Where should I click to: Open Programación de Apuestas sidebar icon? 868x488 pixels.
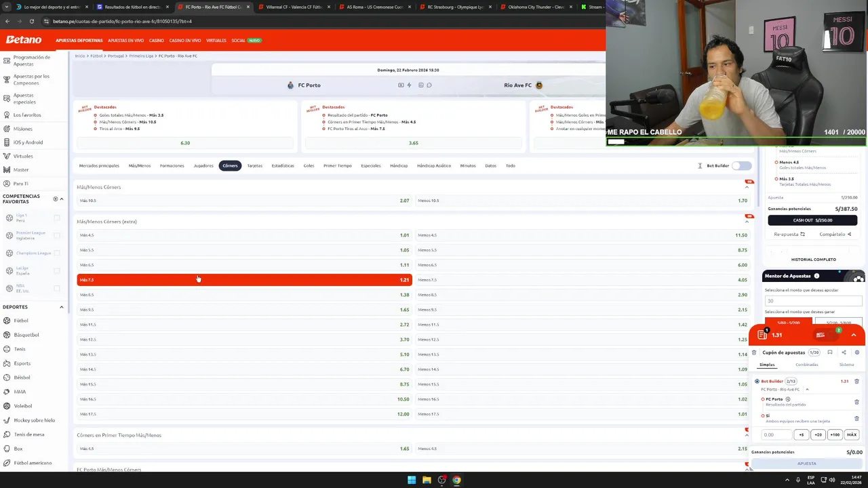pyautogui.click(x=7, y=60)
